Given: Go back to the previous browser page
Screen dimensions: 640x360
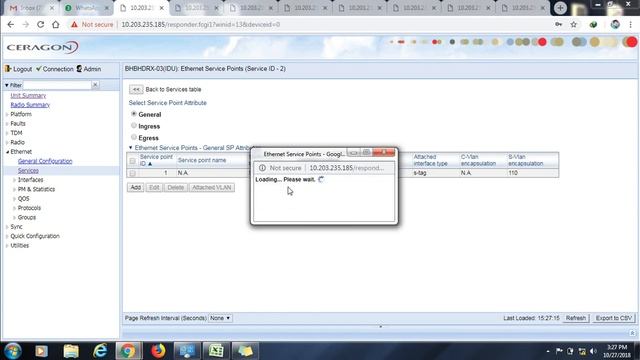Looking at the screenshot, I should (11, 24).
